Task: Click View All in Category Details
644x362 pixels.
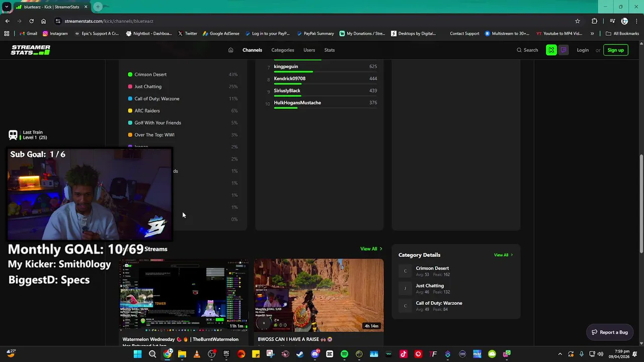Action: pyautogui.click(x=503, y=255)
